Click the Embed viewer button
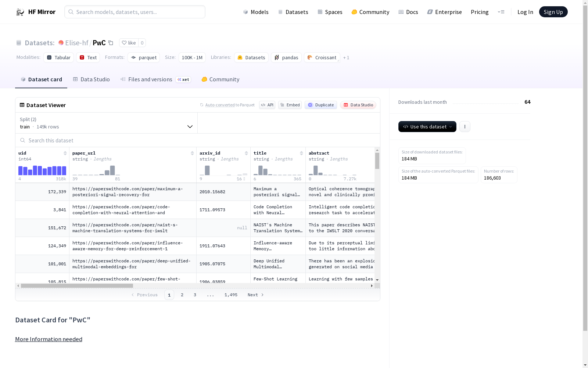The height and width of the screenshot is (368, 588). (290, 105)
